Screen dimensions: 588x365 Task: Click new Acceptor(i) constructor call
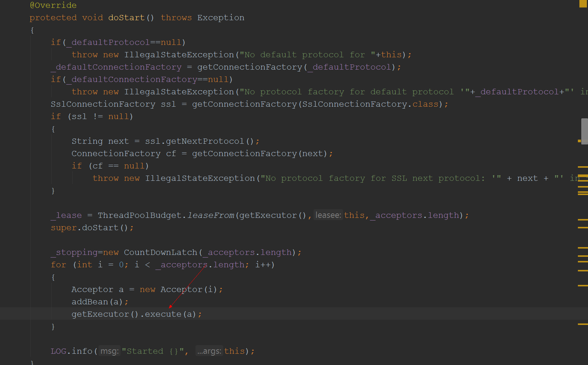(179, 289)
